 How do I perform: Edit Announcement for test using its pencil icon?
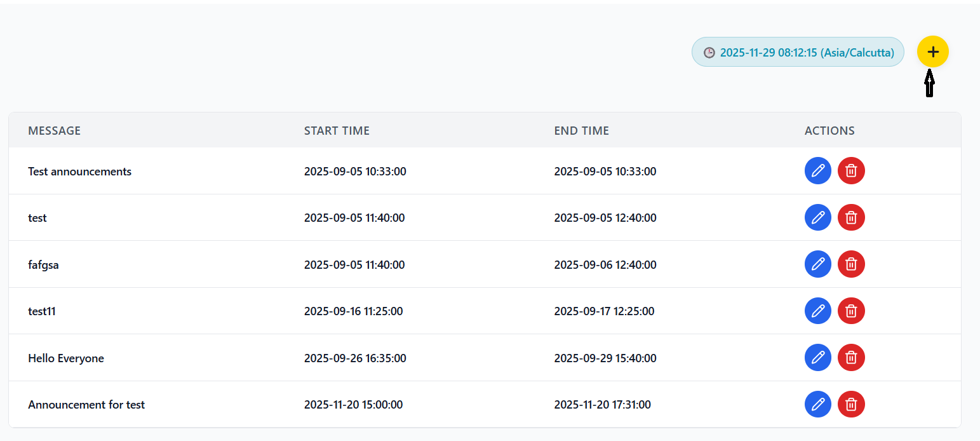click(818, 404)
